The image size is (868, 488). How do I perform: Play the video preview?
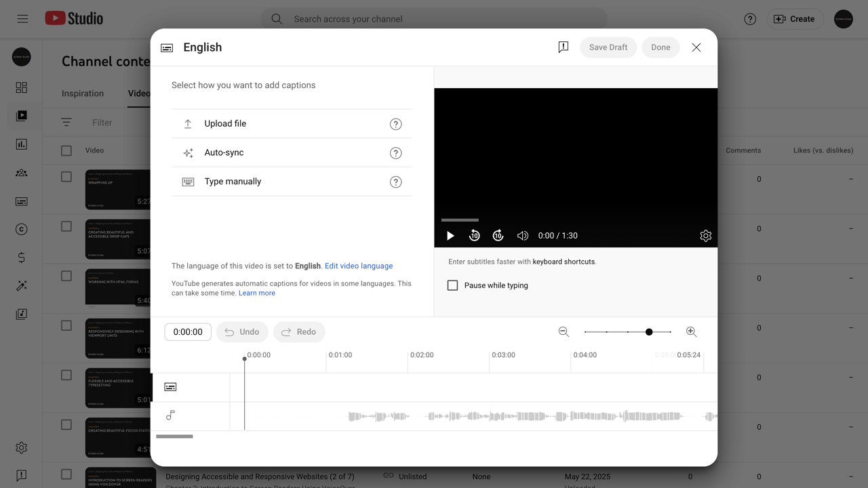point(450,236)
